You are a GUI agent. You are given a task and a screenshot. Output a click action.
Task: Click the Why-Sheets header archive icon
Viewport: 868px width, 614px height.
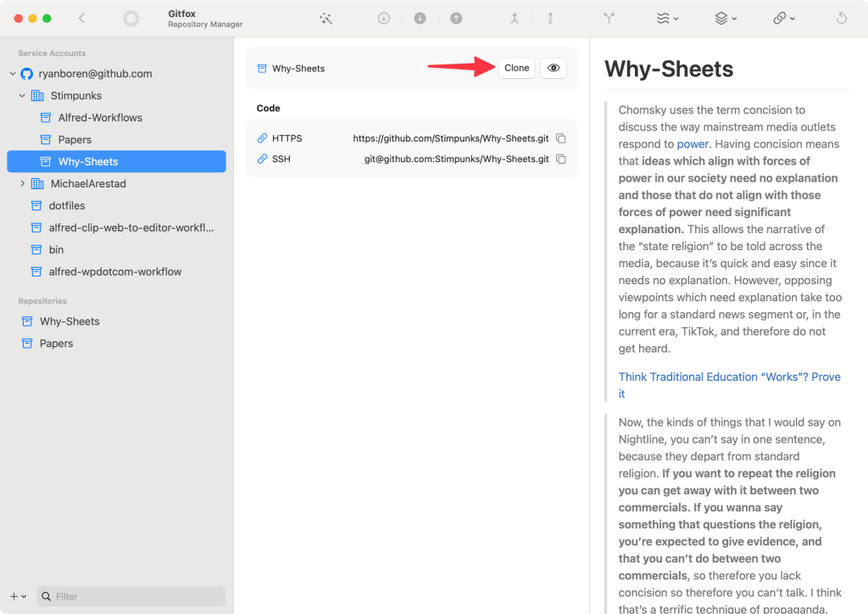coord(263,69)
